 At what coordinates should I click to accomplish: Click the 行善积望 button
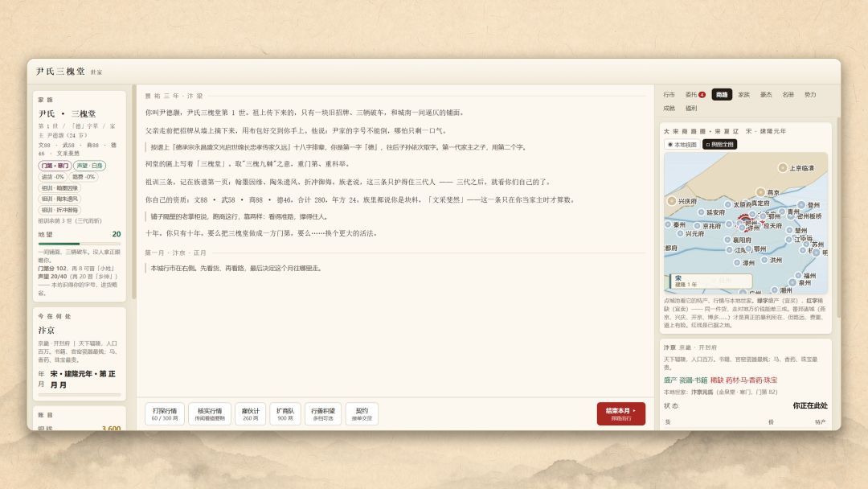tap(323, 413)
